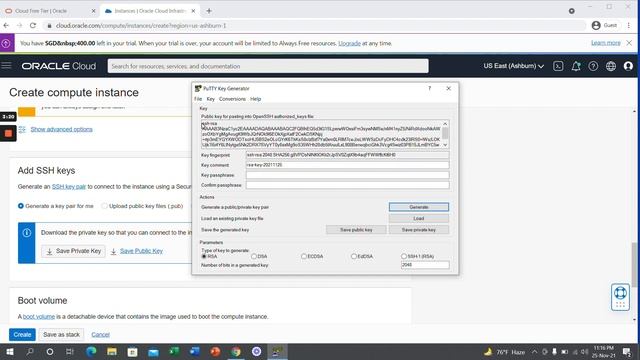Open the browser three-dot menu
Viewport: 640px width, 360px height.
(x=629, y=25)
